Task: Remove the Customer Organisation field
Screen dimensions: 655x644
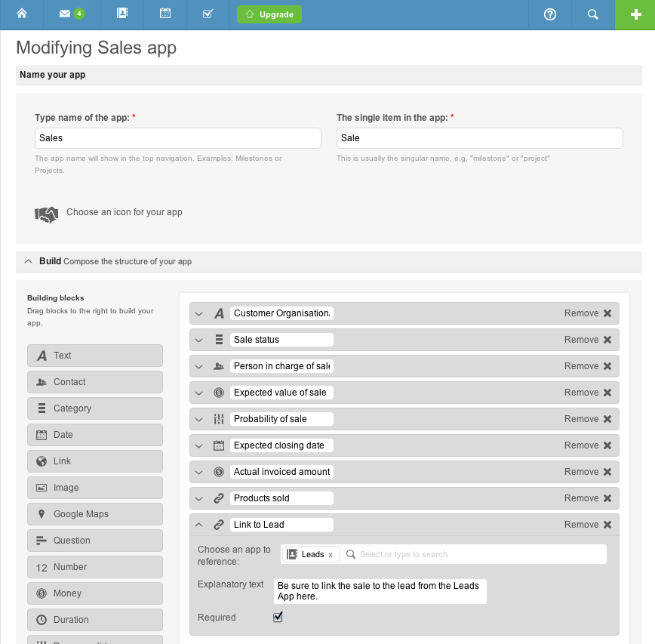Action: [x=588, y=313]
